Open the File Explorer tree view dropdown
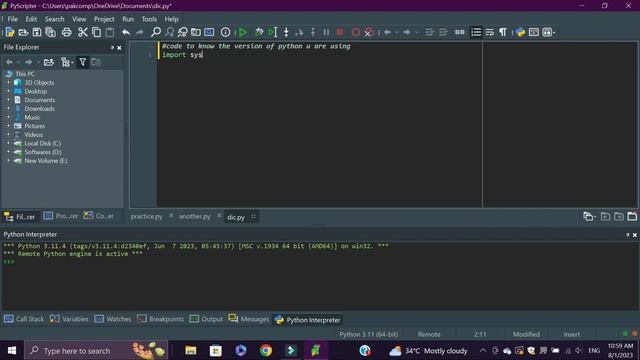This screenshot has width=640, height=360. 67,62
